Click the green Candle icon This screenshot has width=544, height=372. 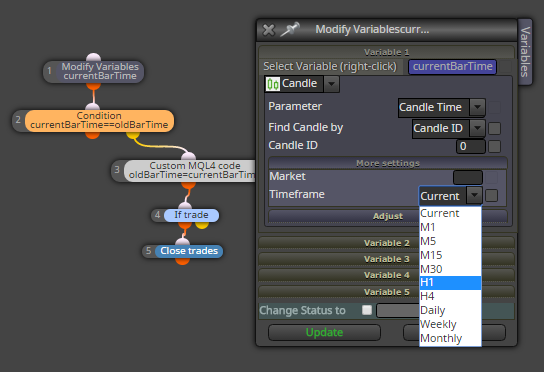click(273, 84)
